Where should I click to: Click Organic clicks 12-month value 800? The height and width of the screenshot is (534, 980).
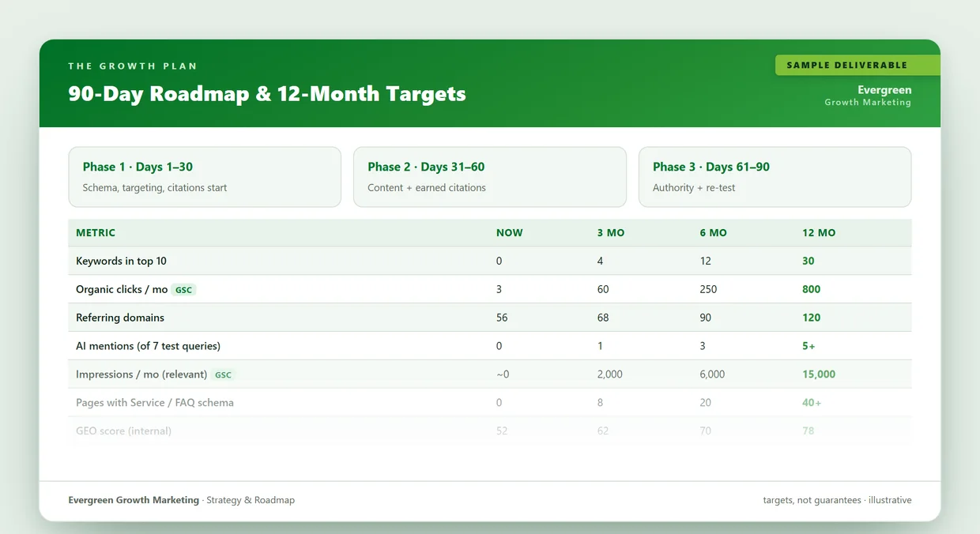(812, 290)
